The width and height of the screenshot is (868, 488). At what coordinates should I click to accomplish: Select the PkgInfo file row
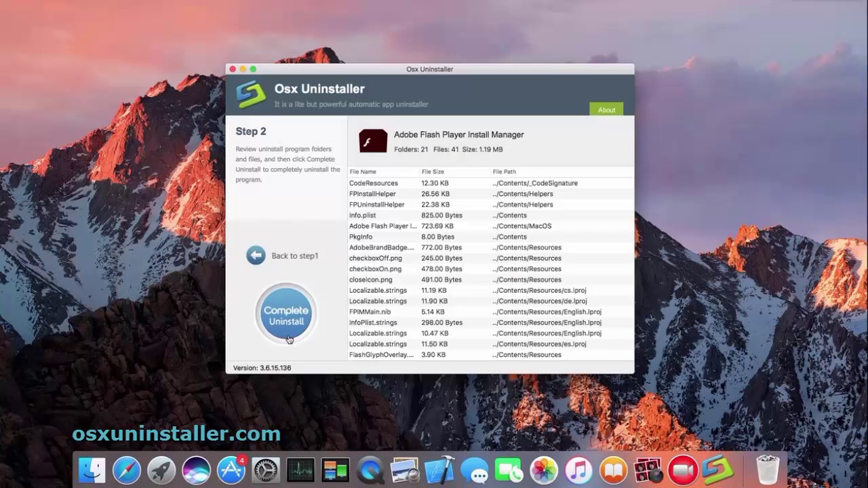pos(491,237)
